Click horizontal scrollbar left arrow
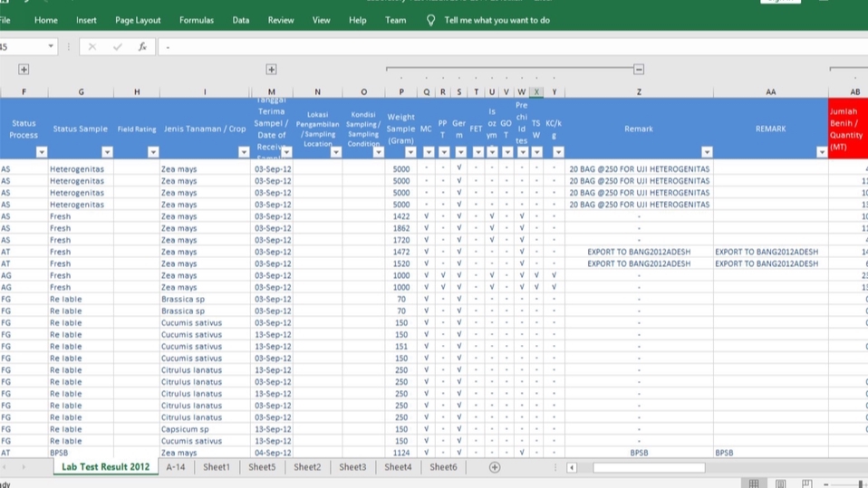Image resolution: width=868 pixels, height=488 pixels. 572,467
